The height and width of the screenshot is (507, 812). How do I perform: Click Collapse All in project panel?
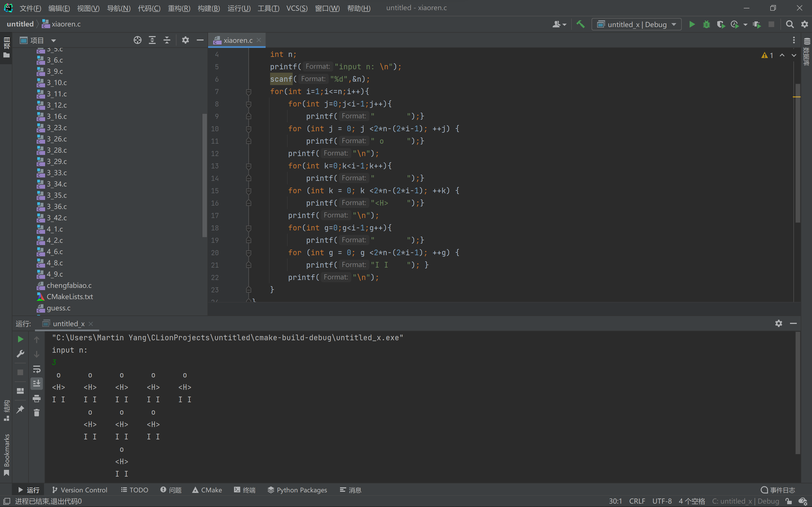click(167, 40)
